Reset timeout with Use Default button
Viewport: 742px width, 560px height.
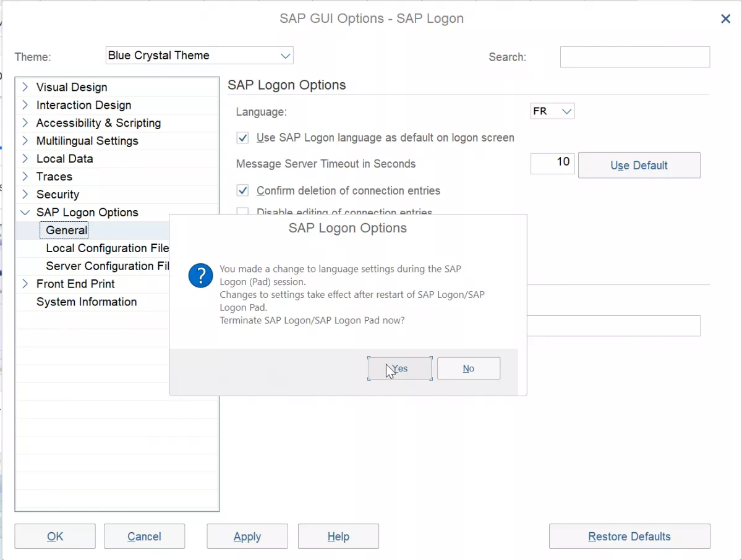click(639, 165)
